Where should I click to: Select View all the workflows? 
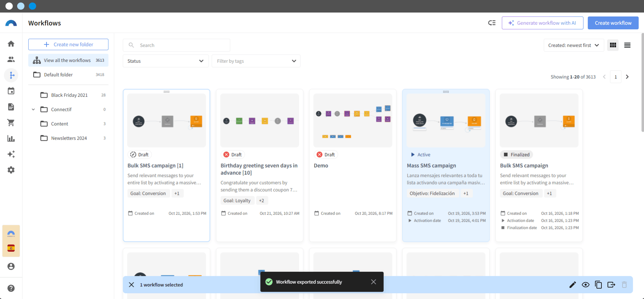pos(68,60)
